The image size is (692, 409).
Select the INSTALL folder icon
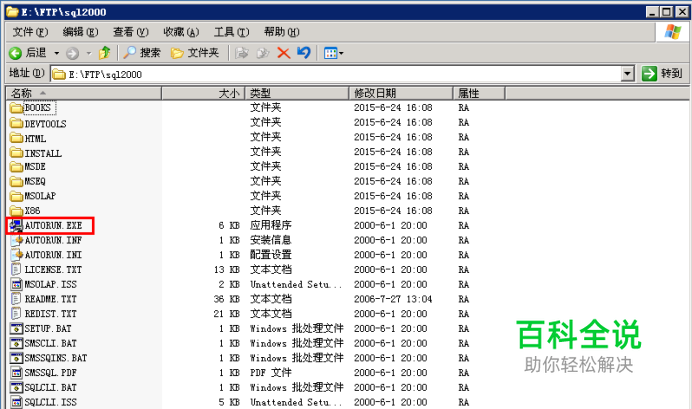point(16,152)
